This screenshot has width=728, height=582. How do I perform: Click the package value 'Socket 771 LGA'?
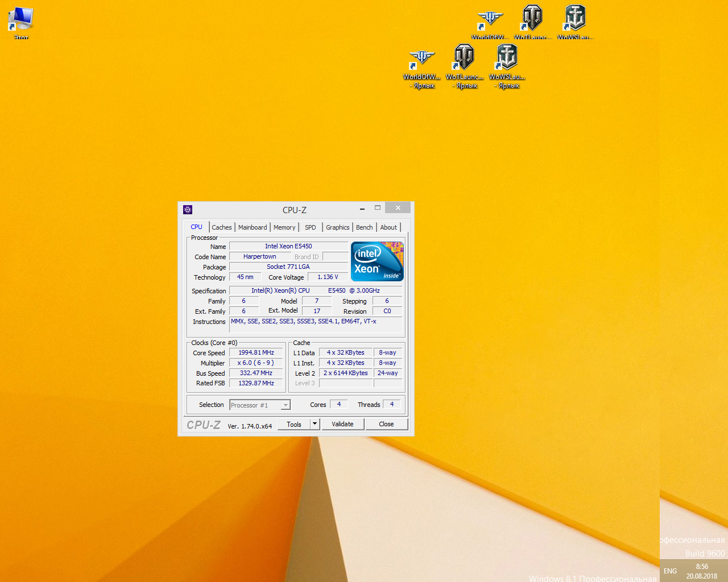pos(288,267)
